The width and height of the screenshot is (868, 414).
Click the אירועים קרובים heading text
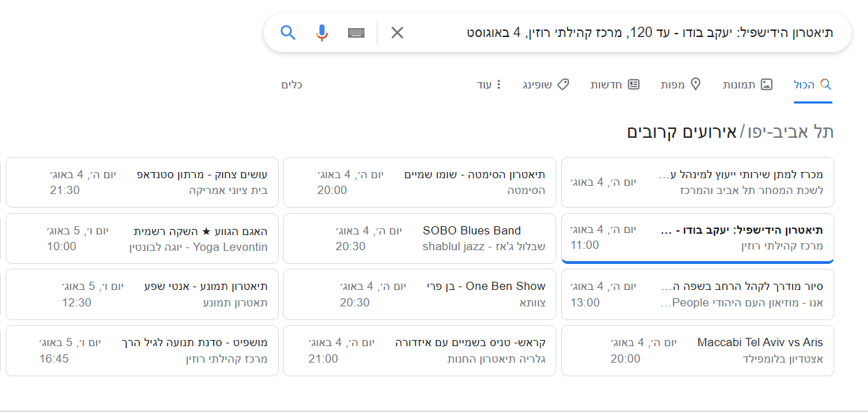coord(681,132)
